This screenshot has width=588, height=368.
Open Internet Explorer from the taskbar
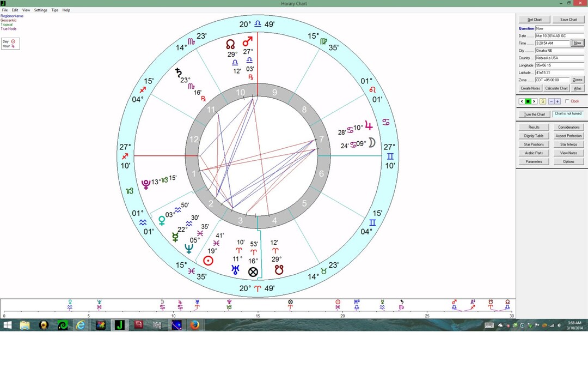pos(81,325)
